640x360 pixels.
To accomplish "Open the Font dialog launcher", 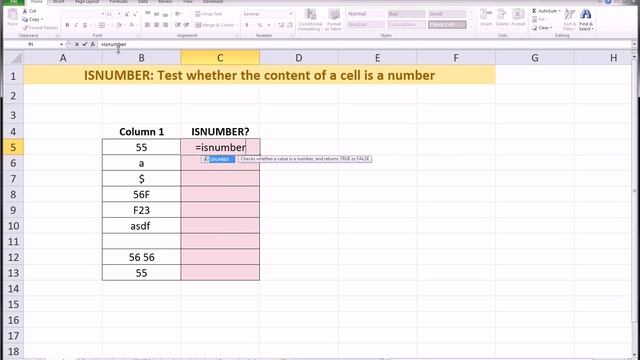I will pos(138,36).
